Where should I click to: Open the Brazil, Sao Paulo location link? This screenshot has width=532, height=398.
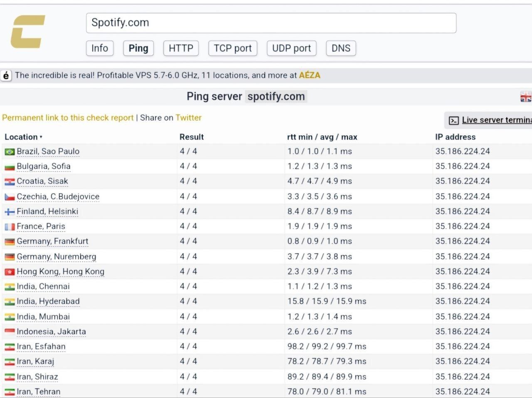[48, 151]
